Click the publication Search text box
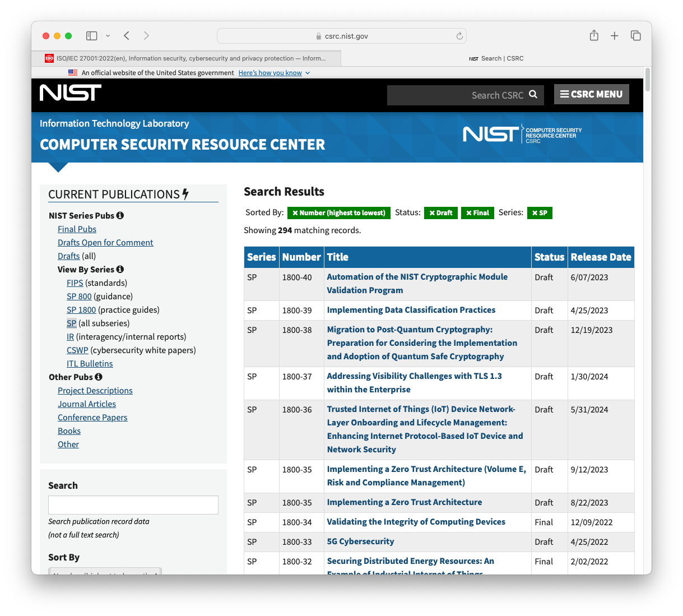683x616 pixels. coord(133,505)
